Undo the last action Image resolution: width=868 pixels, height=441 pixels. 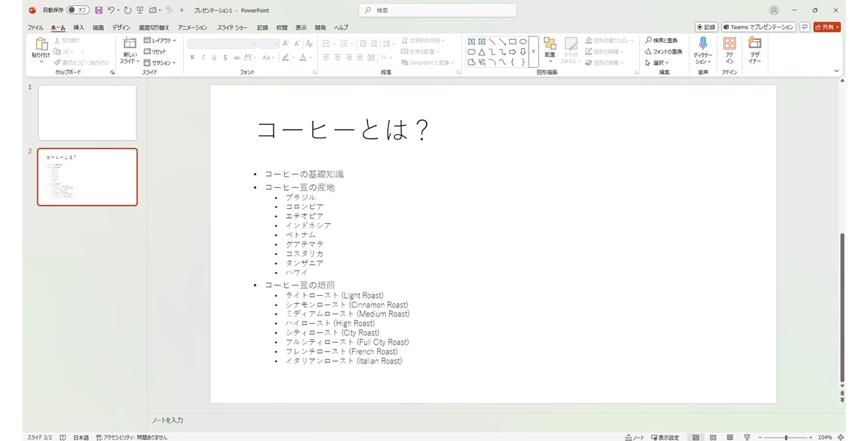(111, 10)
